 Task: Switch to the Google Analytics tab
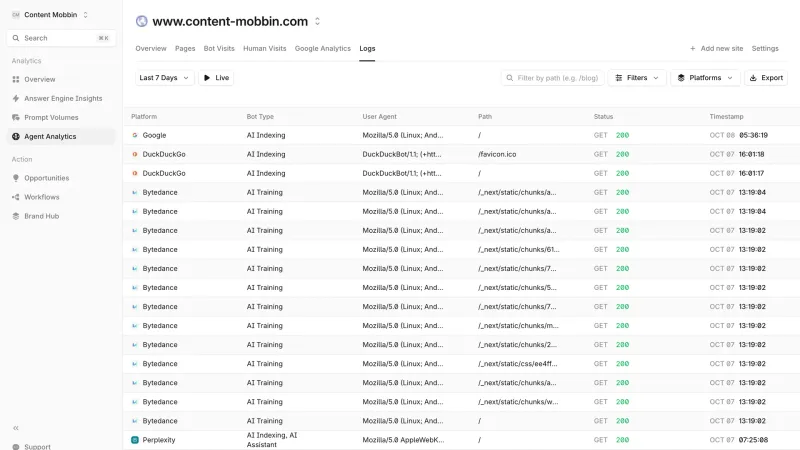(x=322, y=48)
